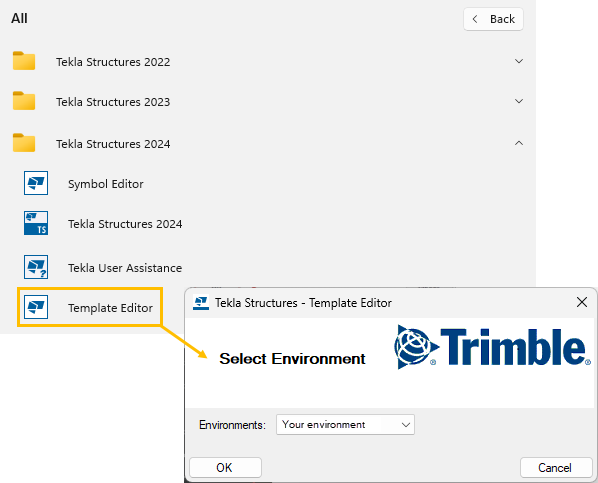Viewport: 598px width, 483px height.
Task: Open Tekla Structures 2024 app icon
Action: point(36,223)
